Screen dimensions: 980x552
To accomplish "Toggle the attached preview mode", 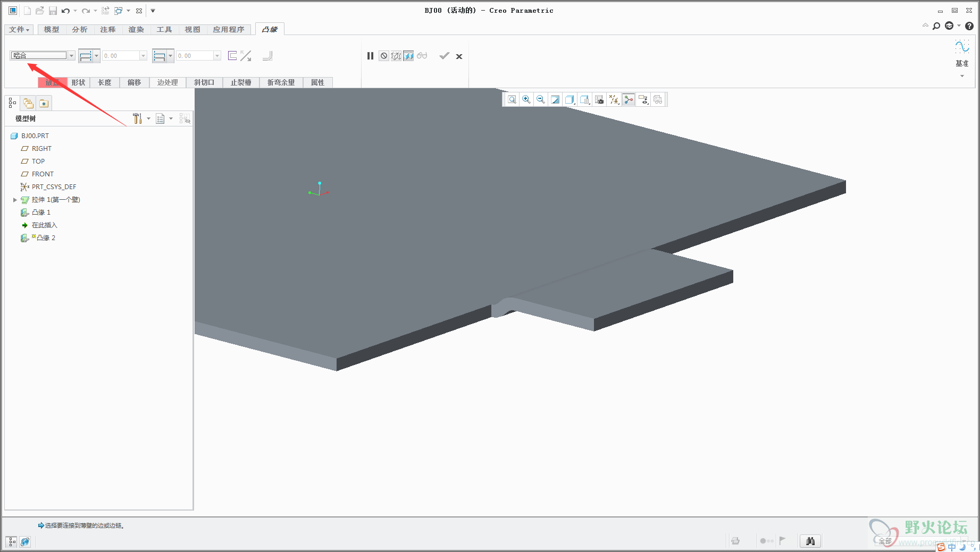I will click(x=408, y=56).
